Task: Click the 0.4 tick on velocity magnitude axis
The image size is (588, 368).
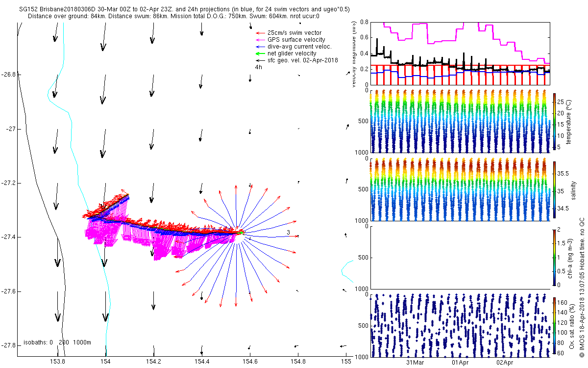Action: (364, 53)
